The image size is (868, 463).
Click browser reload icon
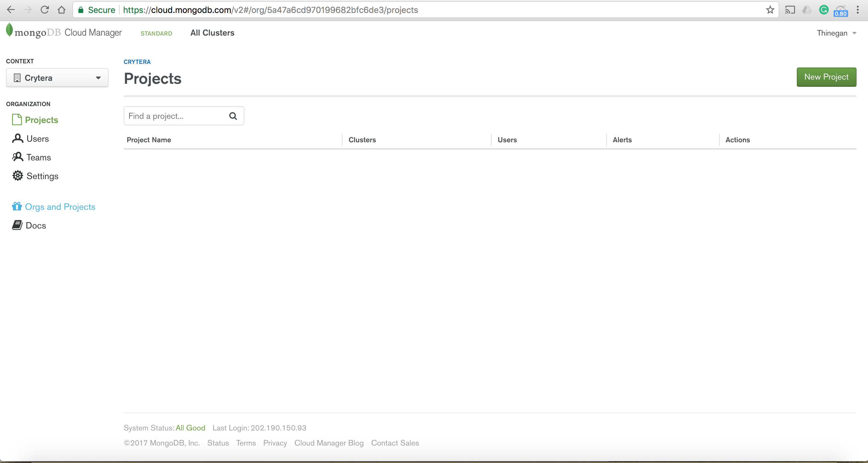coord(44,10)
